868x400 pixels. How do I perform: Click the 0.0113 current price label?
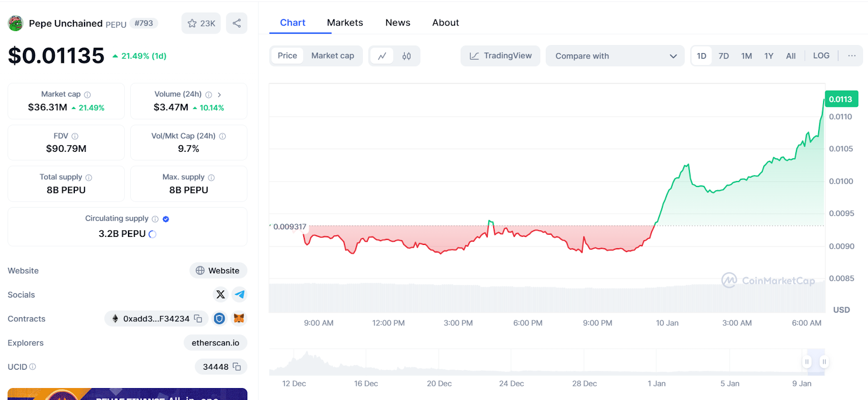click(841, 99)
